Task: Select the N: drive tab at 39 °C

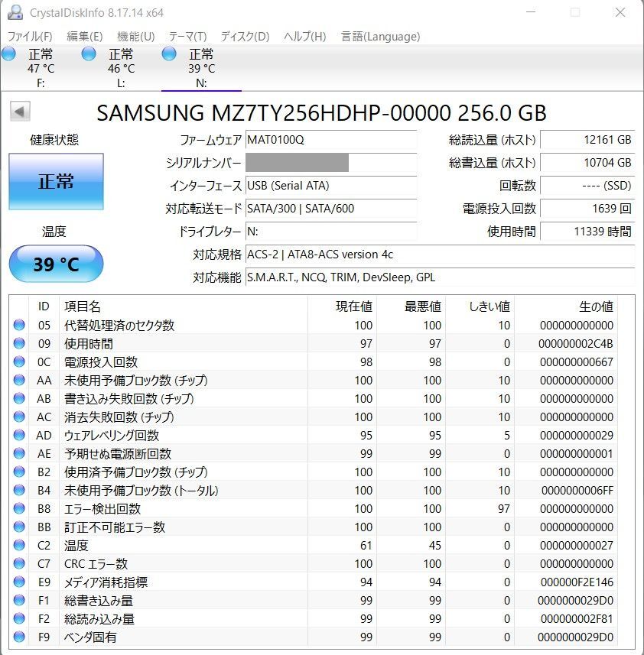Action: 201,68
